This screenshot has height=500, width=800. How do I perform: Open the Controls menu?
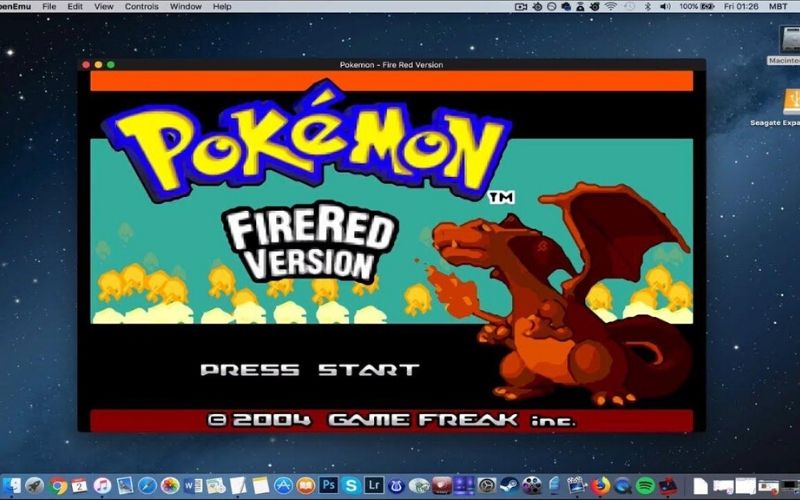click(141, 7)
